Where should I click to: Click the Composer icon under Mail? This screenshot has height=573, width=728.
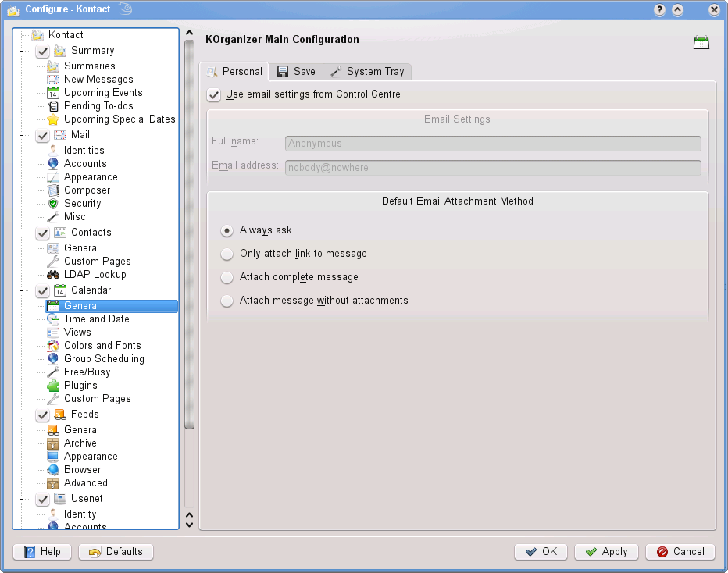pyautogui.click(x=53, y=190)
